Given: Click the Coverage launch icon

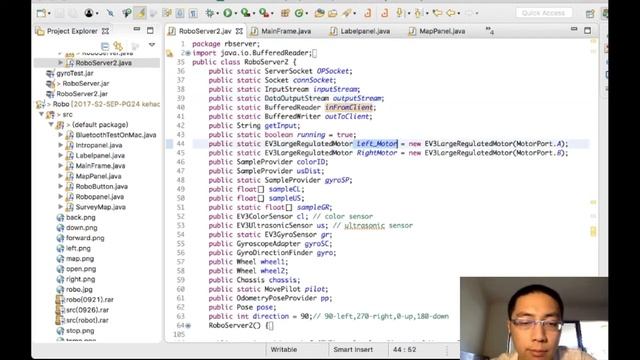Looking at the screenshot, I should 245,13.
